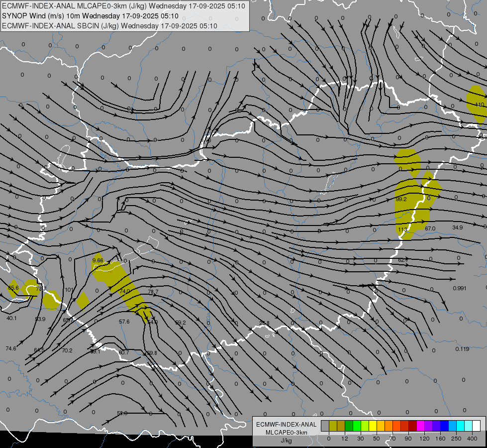Select the olive legend swatch above 0
The image size is (487, 448).
(x=333, y=426)
